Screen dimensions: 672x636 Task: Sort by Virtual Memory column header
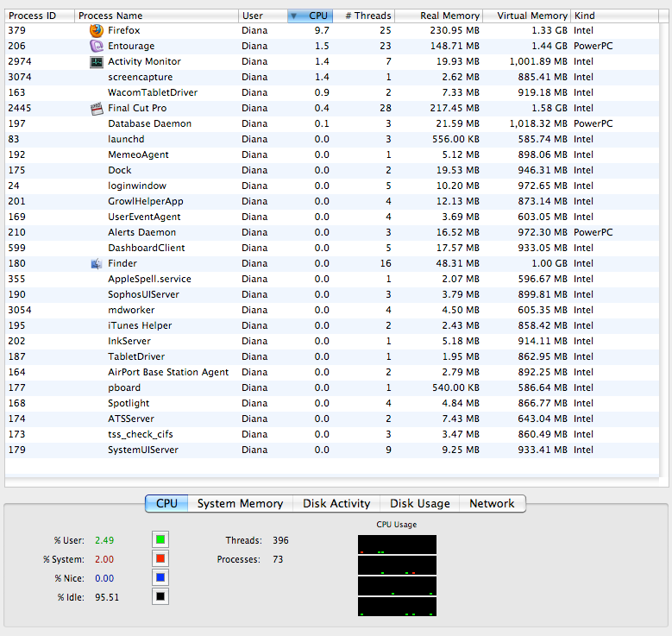pyautogui.click(x=527, y=16)
